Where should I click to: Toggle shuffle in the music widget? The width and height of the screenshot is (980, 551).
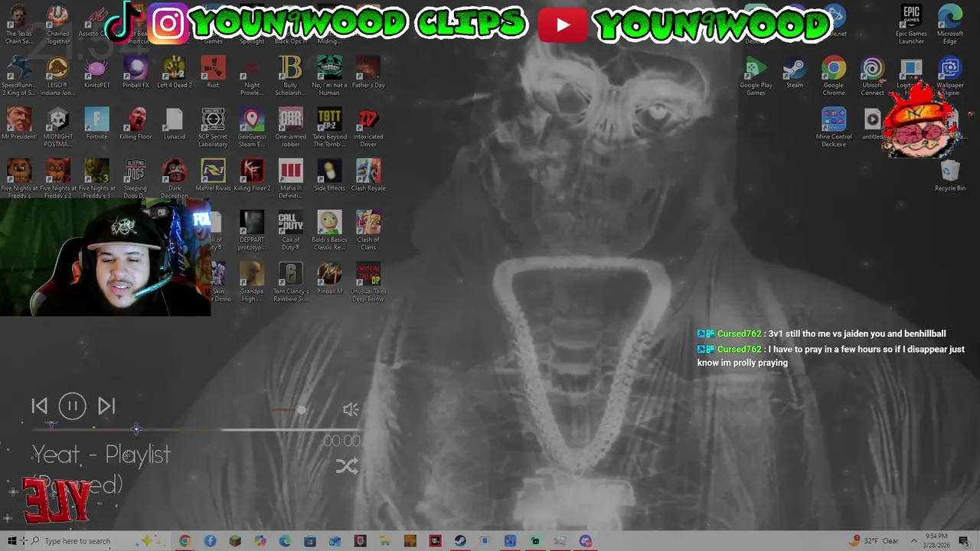(347, 466)
